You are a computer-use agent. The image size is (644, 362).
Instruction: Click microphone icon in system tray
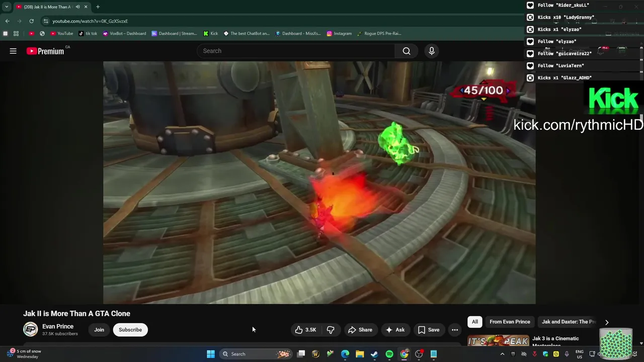click(567, 354)
